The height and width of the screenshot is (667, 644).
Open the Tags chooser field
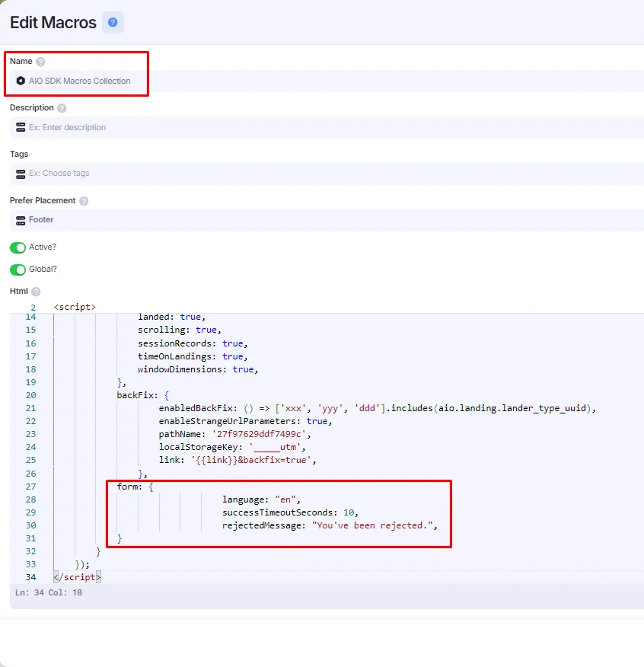[x=327, y=174]
